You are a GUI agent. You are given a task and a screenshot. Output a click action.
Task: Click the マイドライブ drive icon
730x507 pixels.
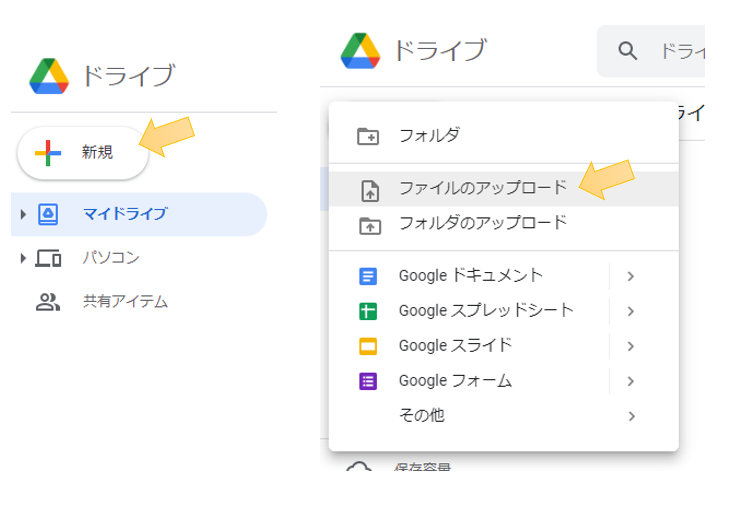click(x=48, y=214)
